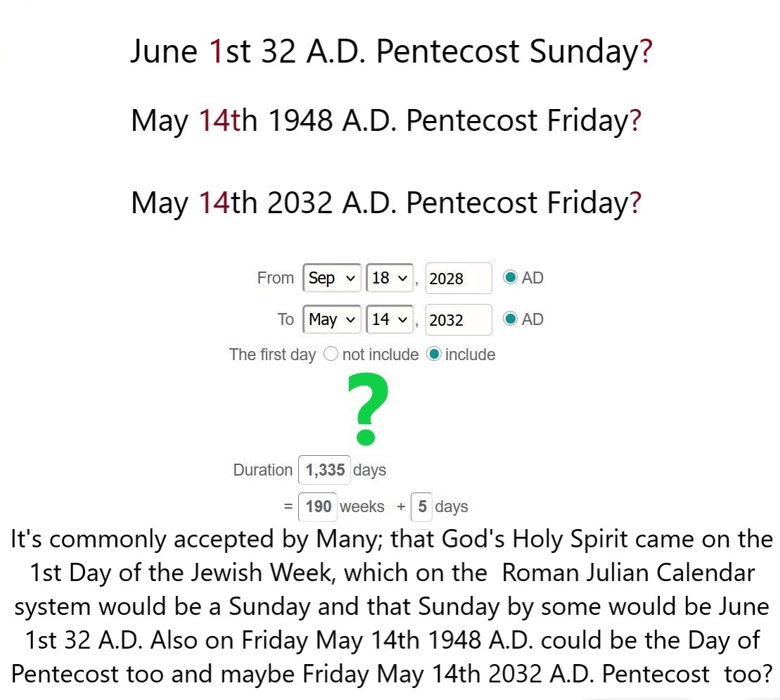Viewport: 780px width, 700px height.
Task: Click the paragraph about God's Holy Spirit
Action: [391, 606]
